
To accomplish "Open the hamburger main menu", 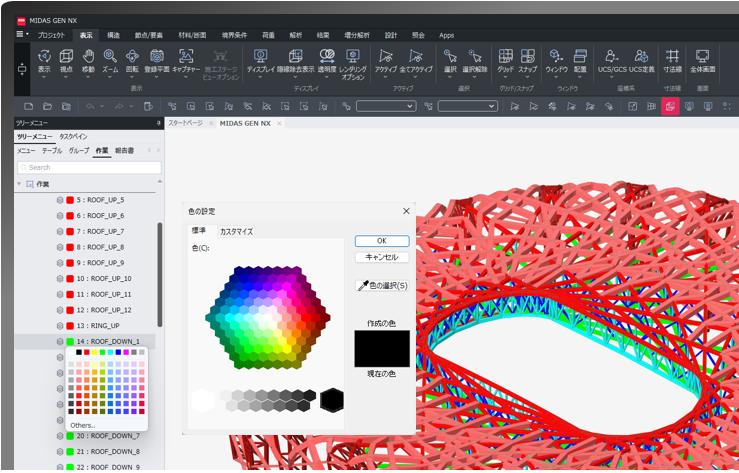I will coord(22,35).
